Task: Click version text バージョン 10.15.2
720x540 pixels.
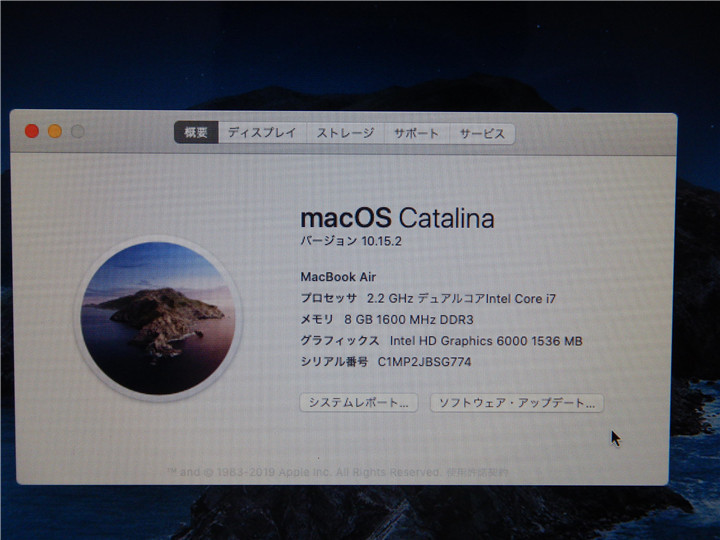Action: [x=351, y=241]
